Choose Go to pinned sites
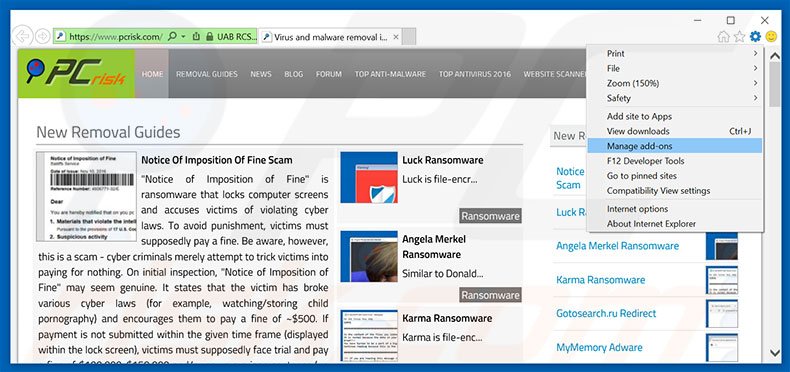 (x=675, y=176)
